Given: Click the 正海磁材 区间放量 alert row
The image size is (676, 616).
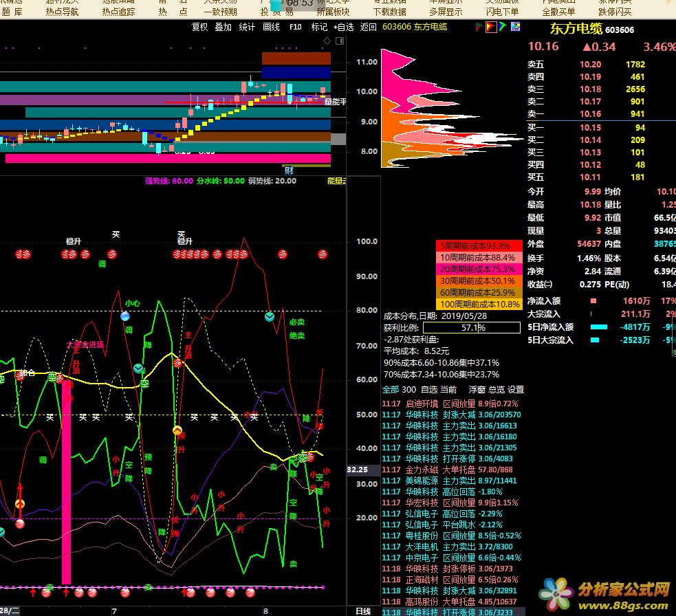Looking at the screenshot, I should pyautogui.click(x=450, y=580).
